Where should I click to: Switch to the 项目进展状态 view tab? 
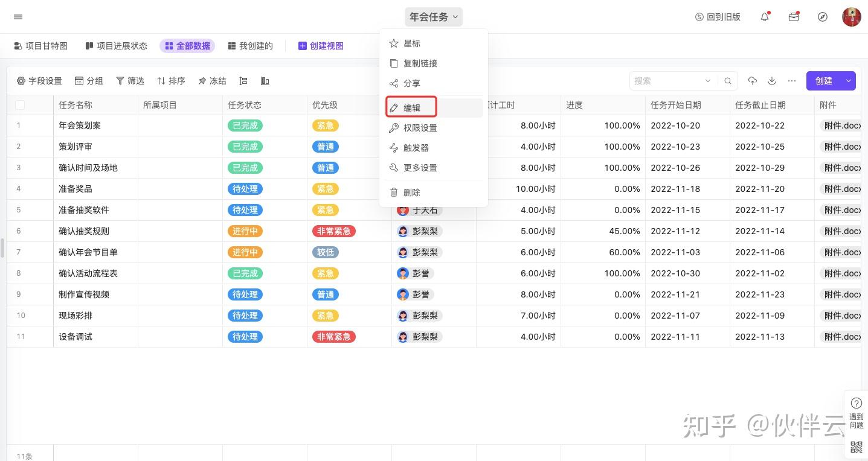(x=117, y=46)
